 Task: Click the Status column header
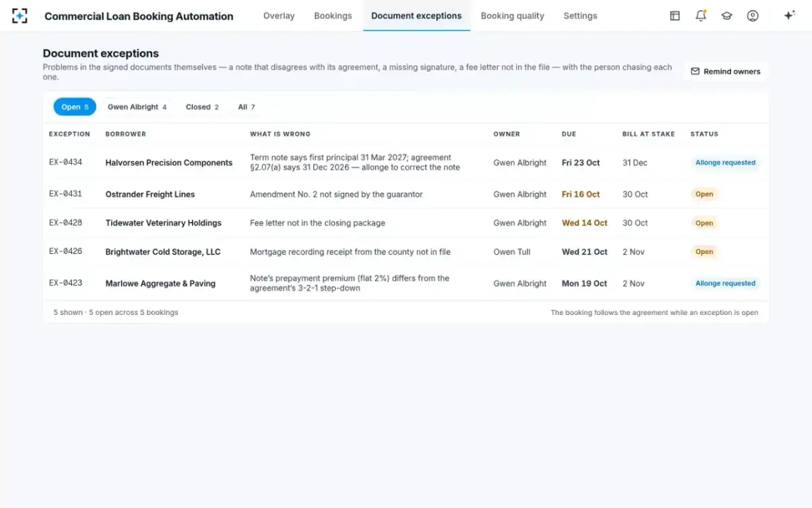(x=704, y=134)
